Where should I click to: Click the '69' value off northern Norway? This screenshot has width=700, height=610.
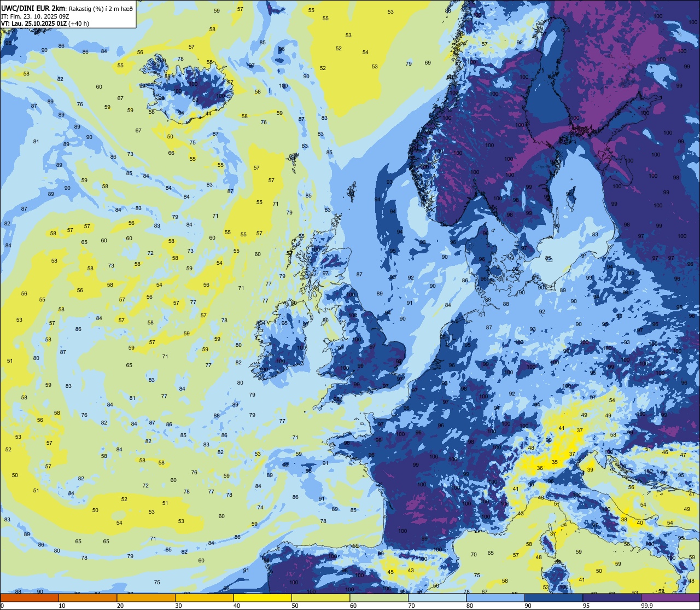(x=428, y=62)
